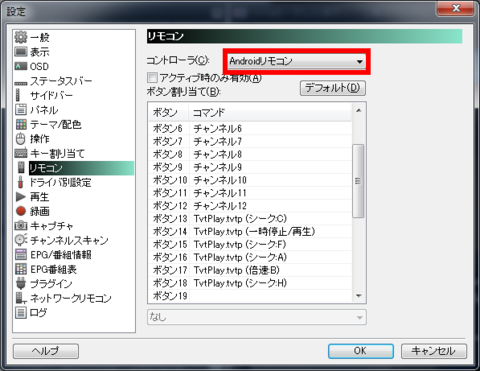Close the 設定 dialog window

pyautogui.click(x=455, y=8)
